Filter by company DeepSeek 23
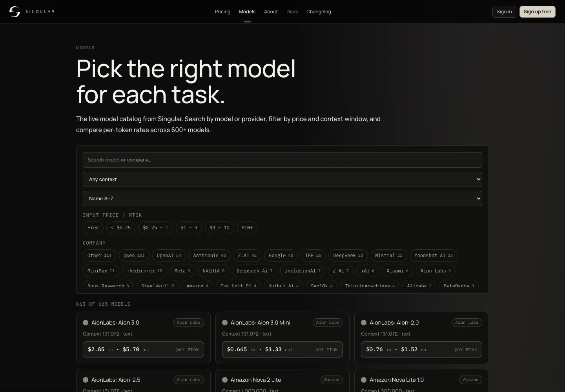Screen dimensions: 565x392 (x=348, y=256)
